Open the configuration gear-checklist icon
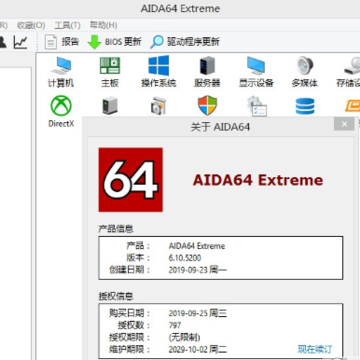 click(x=257, y=106)
